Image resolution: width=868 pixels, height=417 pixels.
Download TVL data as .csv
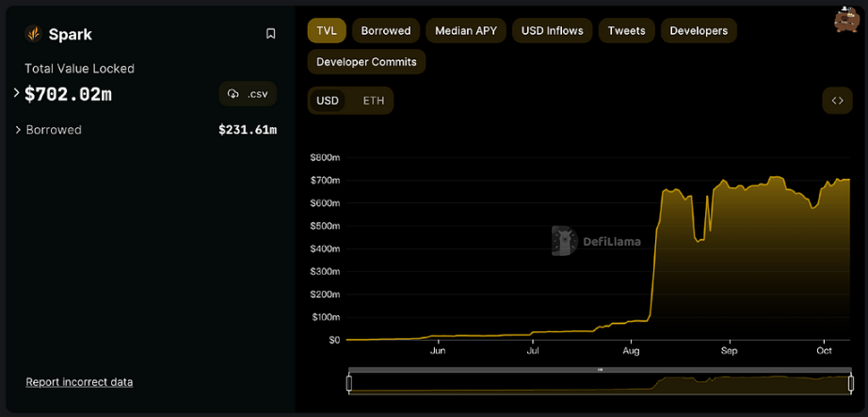248,94
